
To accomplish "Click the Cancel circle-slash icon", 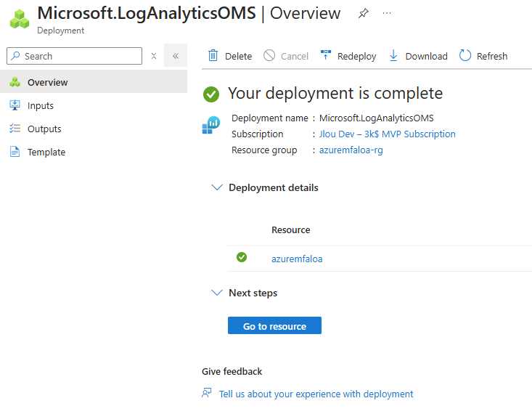I will tap(269, 55).
